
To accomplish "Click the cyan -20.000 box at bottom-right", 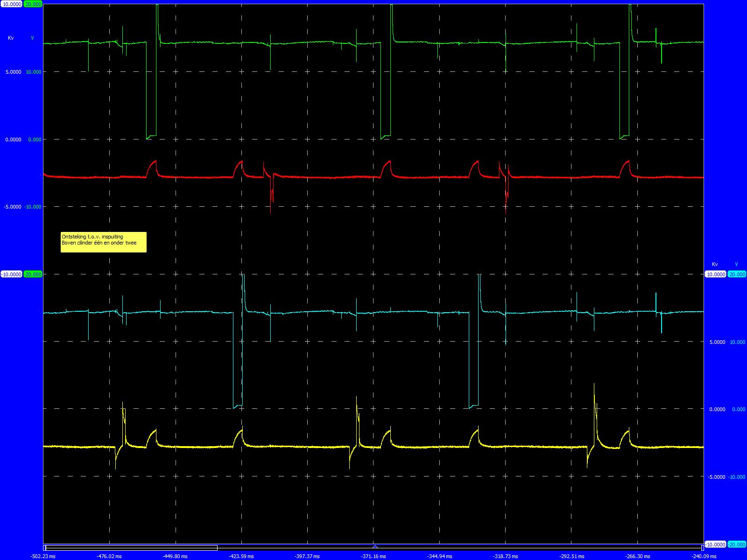I will coord(737,545).
